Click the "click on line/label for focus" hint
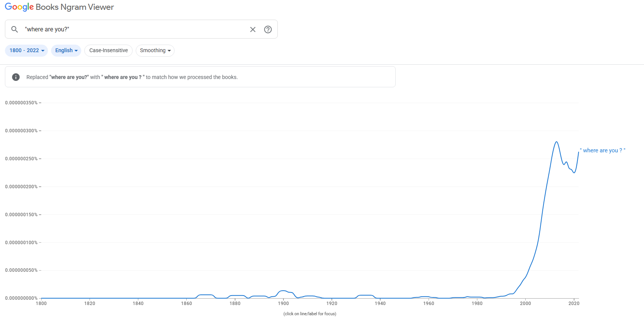 (310, 314)
